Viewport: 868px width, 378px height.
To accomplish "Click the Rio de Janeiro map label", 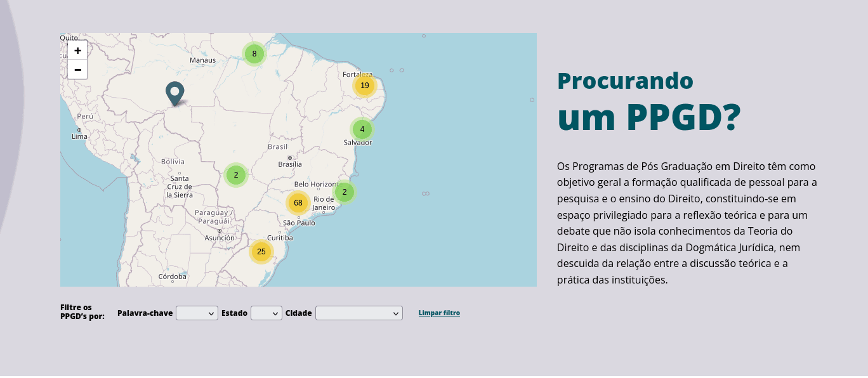I will (x=324, y=203).
